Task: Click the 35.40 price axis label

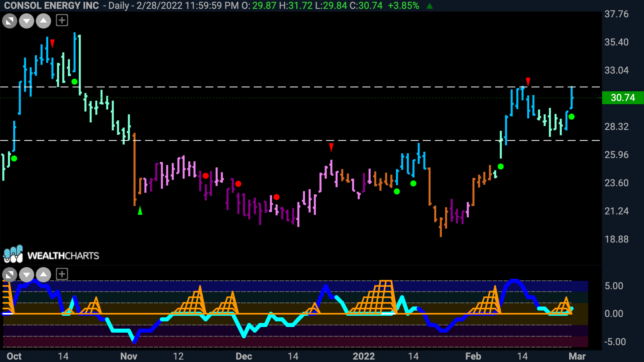Action: coord(616,42)
